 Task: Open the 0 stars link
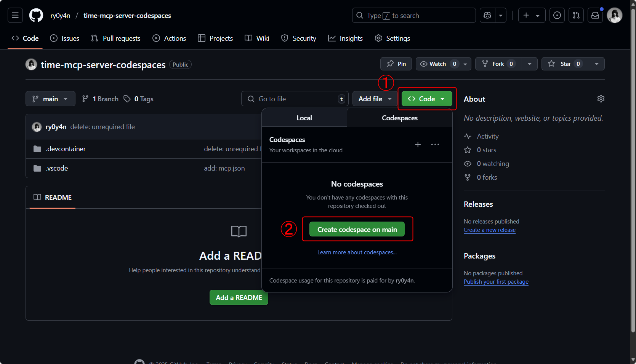coord(481,150)
